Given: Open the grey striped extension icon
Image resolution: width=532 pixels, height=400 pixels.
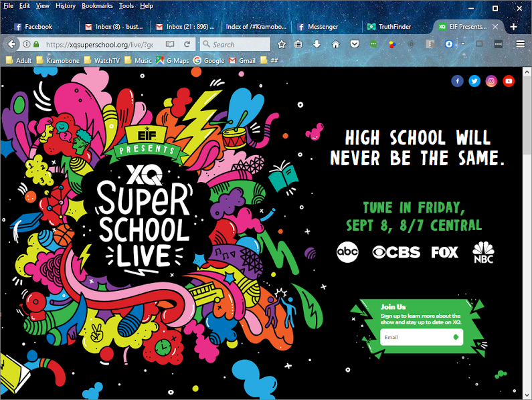Looking at the screenshot, I should click(430, 44).
